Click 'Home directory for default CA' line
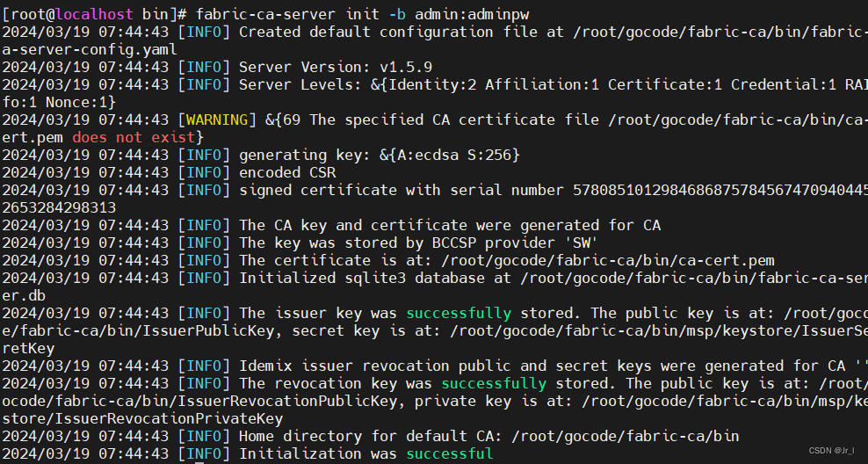Viewport: 868px width, 464px height. pos(488,436)
